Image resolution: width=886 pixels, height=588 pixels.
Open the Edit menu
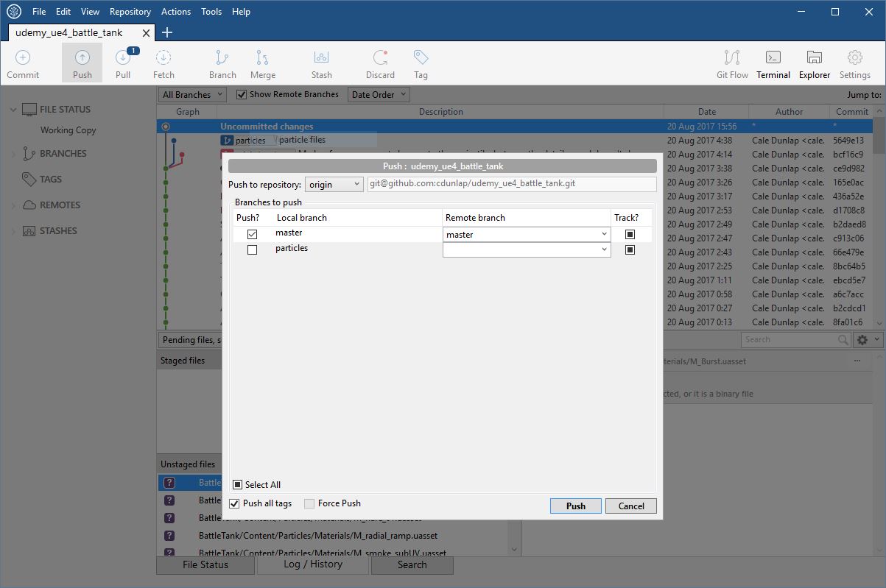[63, 12]
